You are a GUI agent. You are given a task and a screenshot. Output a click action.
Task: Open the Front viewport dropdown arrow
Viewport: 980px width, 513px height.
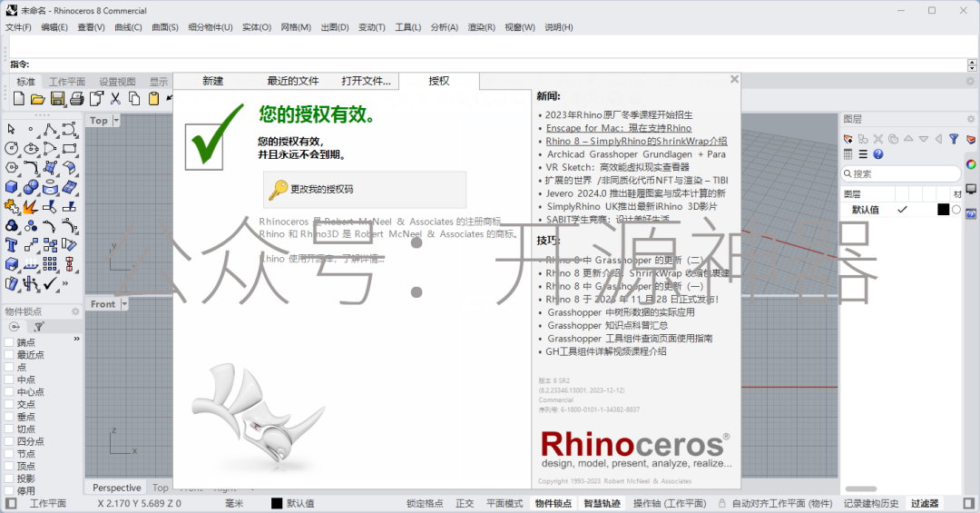124,304
